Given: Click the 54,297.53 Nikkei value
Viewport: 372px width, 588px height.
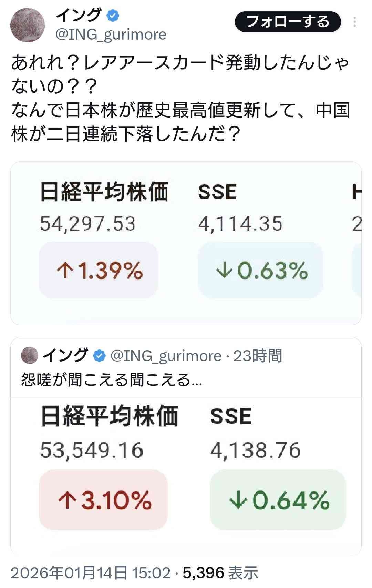Looking at the screenshot, I should click(87, 224).
